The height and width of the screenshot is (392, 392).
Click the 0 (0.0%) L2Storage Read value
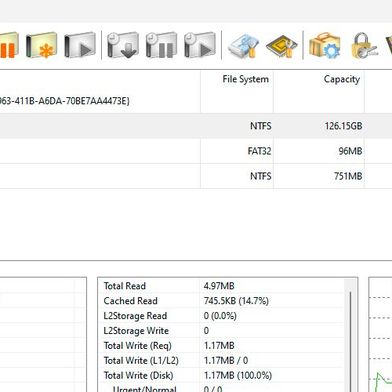[220, 316]
